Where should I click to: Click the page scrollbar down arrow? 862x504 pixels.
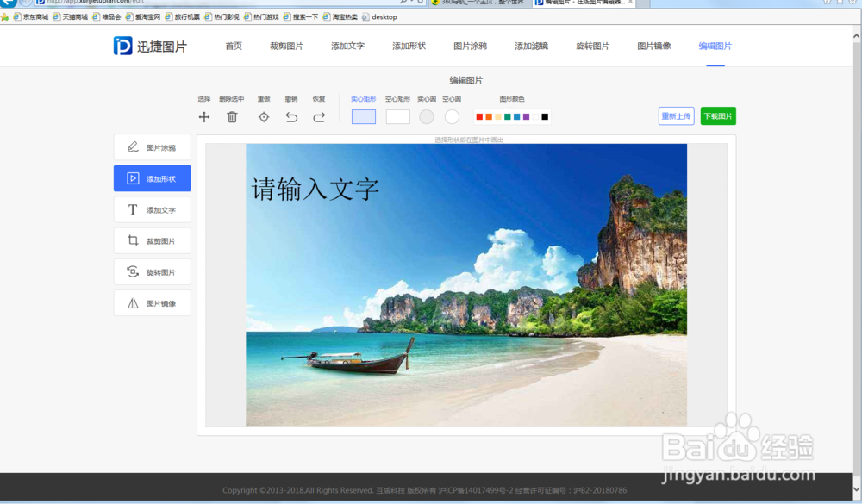click(x=857, y=488)
